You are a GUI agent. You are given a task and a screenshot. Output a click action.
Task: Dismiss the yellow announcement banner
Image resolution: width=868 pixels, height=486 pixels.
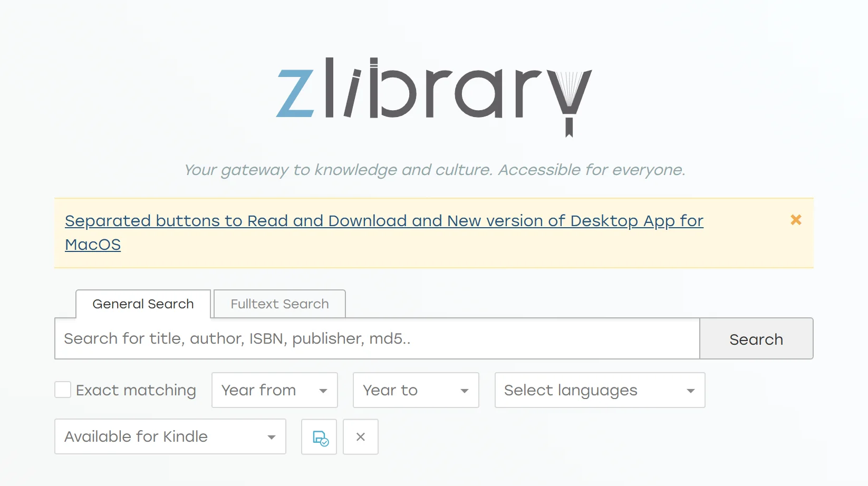pyautogui.click(x=796, y=220)
